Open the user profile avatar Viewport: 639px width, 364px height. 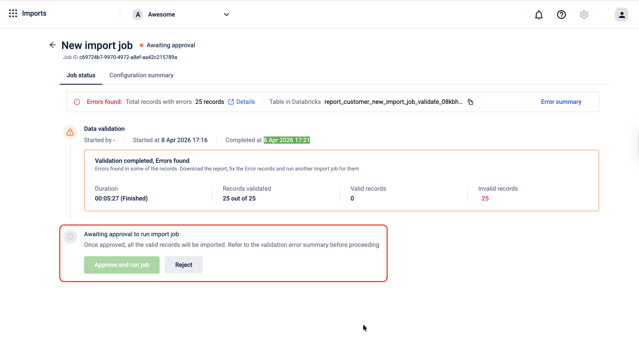click(621, 15)
